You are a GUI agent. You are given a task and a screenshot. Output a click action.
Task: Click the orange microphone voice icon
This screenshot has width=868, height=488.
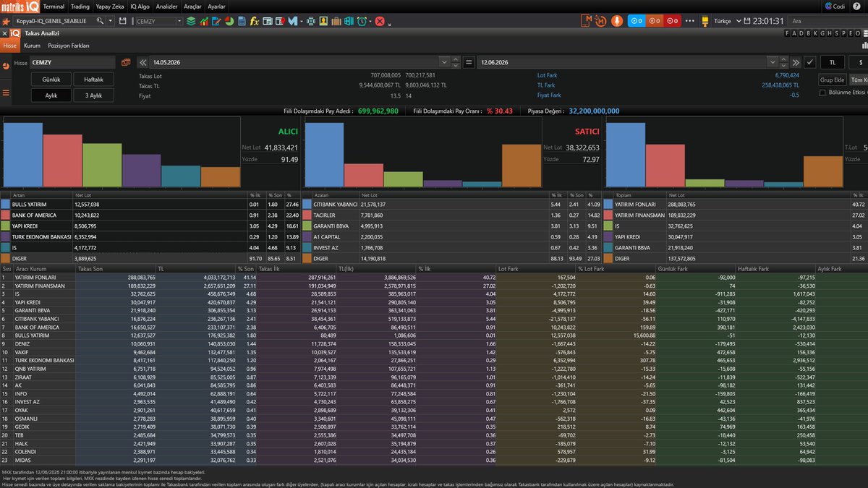click(617, 21)
